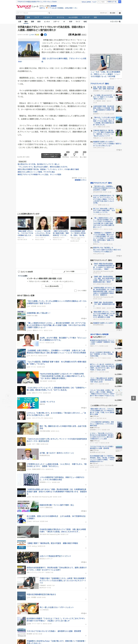Open the ヒコロヒー recommended article thumbnail
138x644 pixels.
(x=43, y=223)
